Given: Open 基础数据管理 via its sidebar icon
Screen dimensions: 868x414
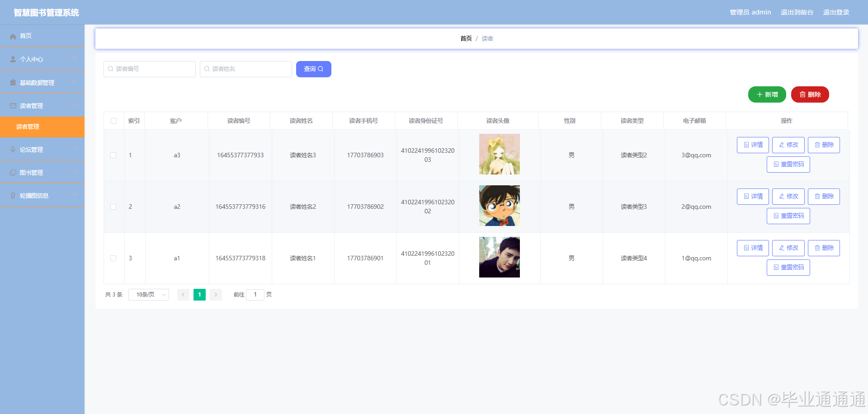Looking at the screenshot, I should click(13, 82).
